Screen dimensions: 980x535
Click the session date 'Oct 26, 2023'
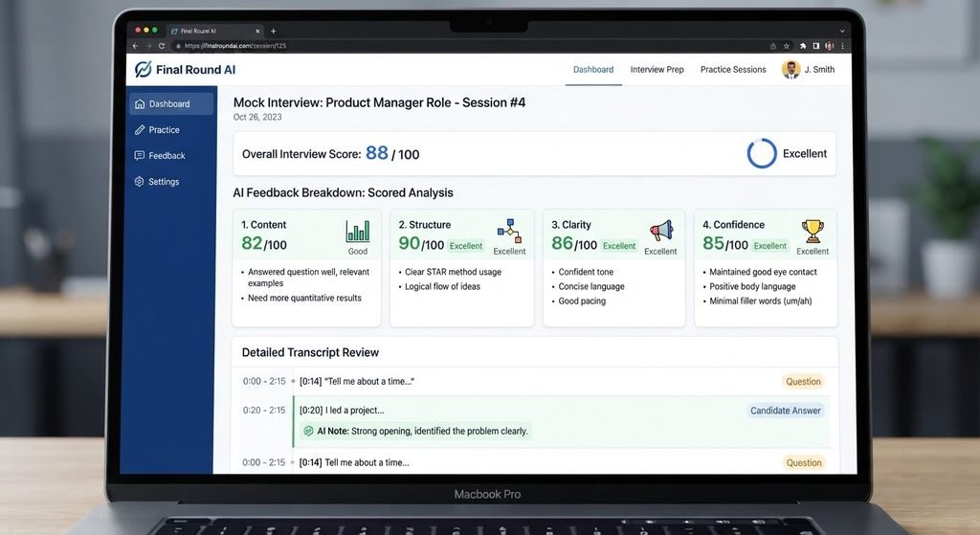point(257,117)
